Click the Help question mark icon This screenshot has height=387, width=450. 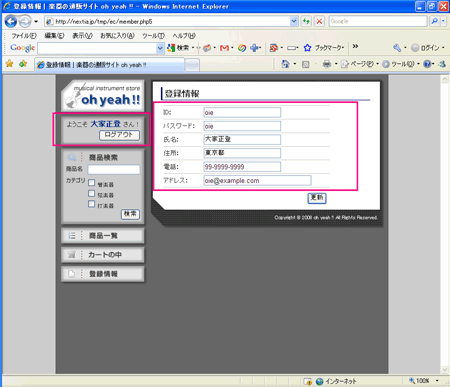427,64
